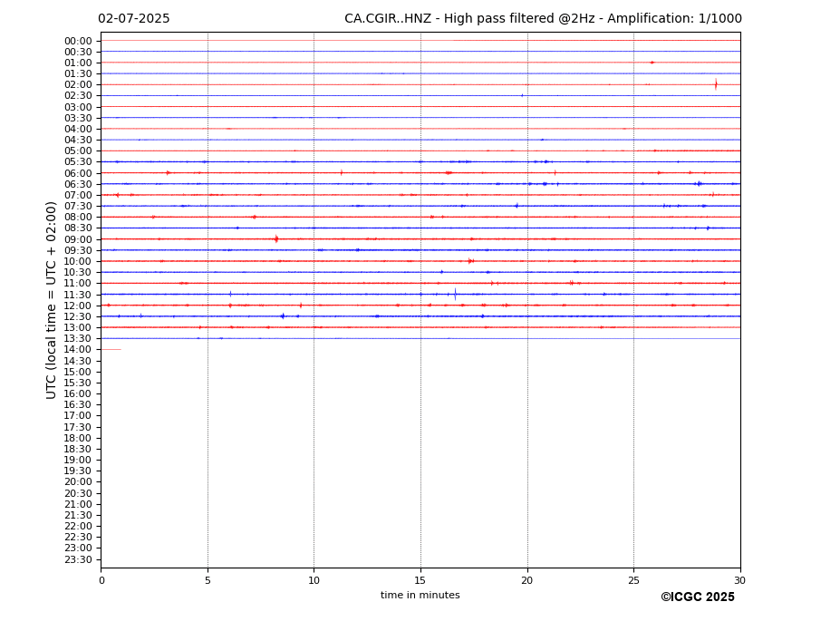Click the 03:00 time row label
Viewport: 840px width, 631px height.
coord(78,107)
